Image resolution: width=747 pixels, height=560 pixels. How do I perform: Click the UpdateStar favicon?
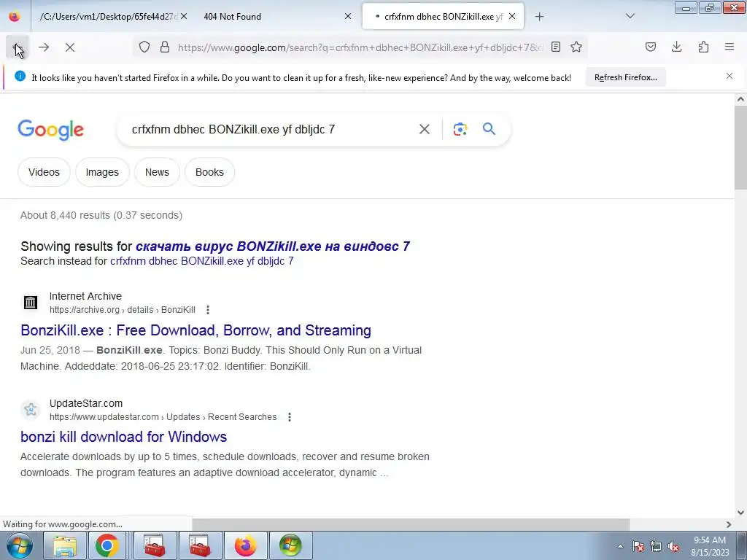[x=31, y=410]
